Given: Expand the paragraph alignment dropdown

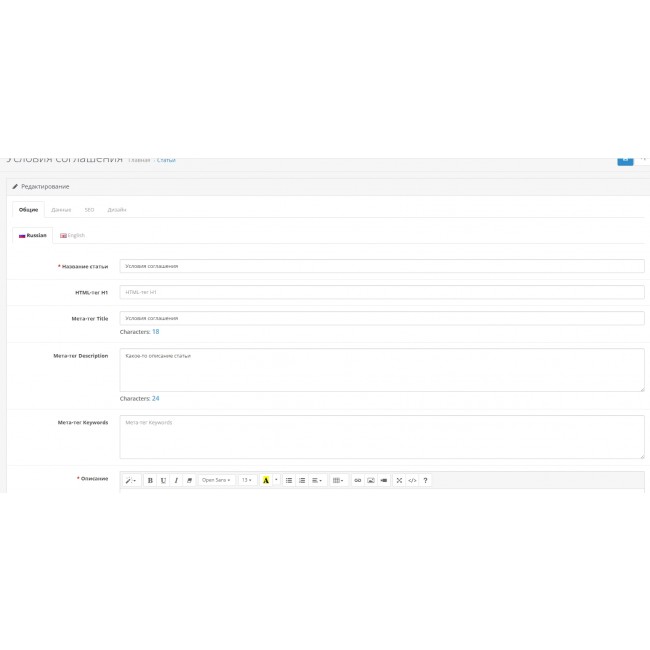Looking at the screenshot, I should coord(316,480).
